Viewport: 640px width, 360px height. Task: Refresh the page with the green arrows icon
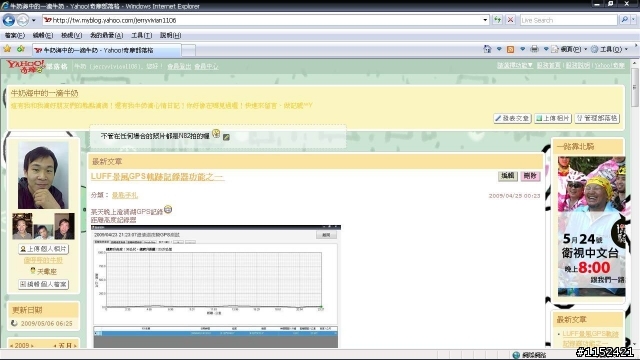[498, 20]
